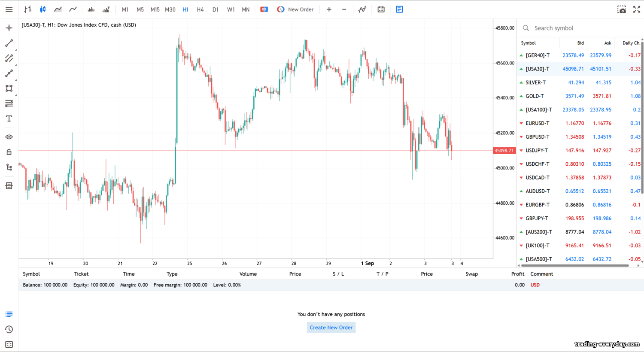The height and width of the screenshot is (352, 644).
Task: Expand the channel tools group
Action: (x=9, y=58)
